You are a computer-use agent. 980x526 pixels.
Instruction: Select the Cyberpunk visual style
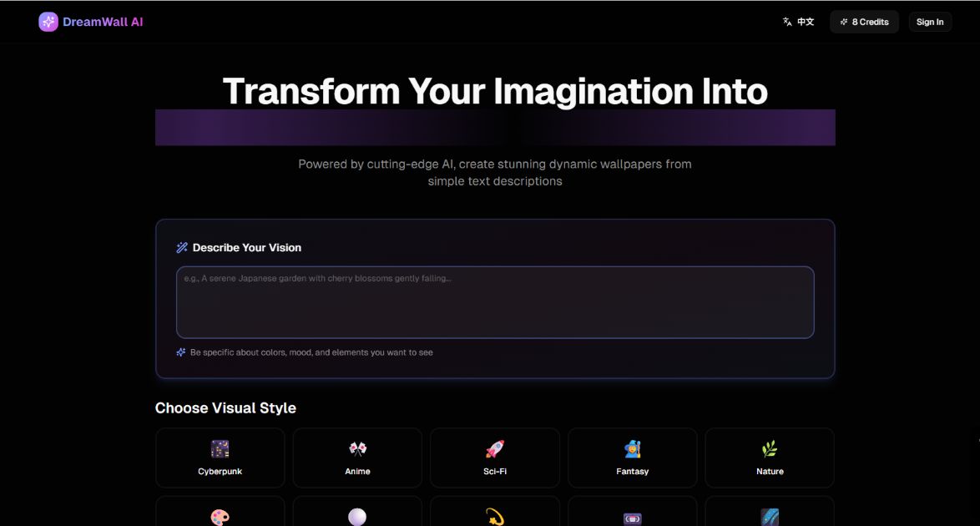(x=220, y=458)
